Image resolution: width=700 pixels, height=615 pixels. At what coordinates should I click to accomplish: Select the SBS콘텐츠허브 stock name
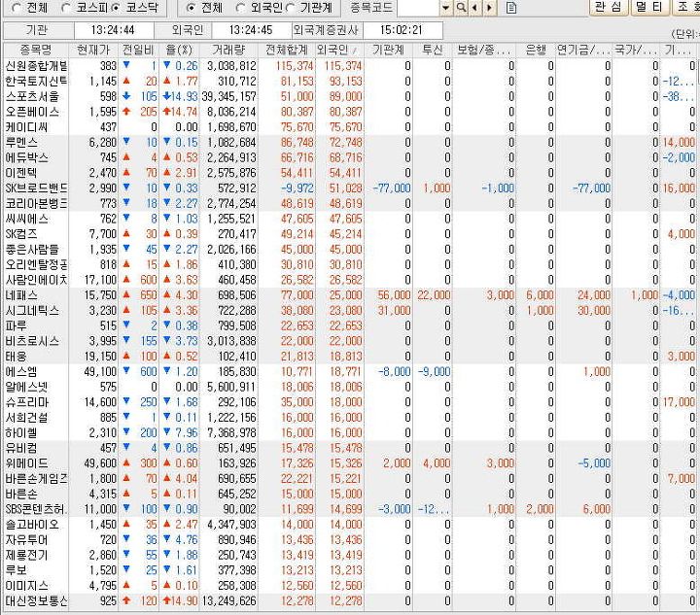coord(36,509)
